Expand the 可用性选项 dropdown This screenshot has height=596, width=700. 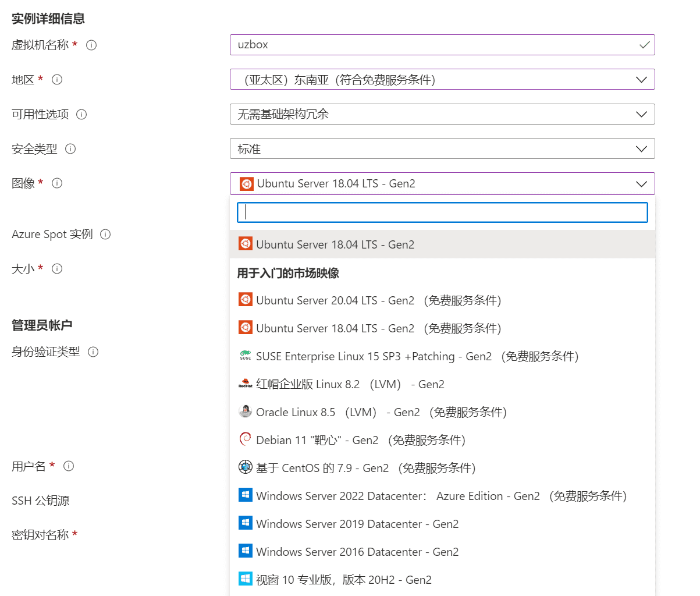click(442, 114)
